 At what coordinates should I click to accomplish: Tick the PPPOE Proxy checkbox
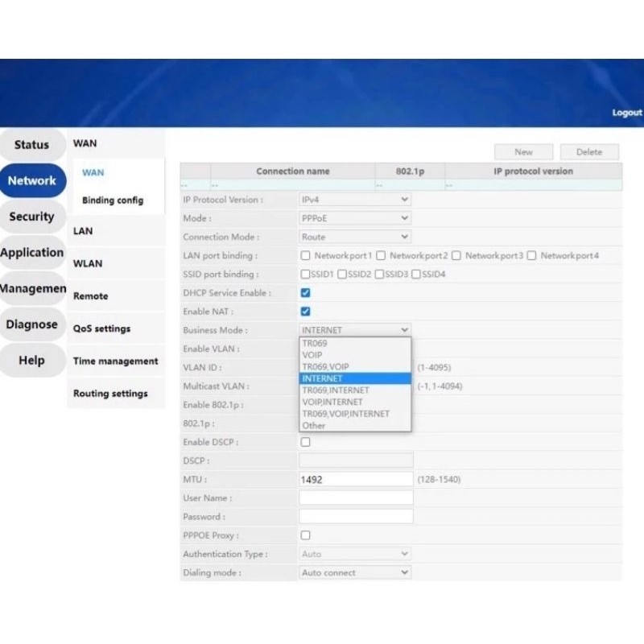click(x=305, y=535)
